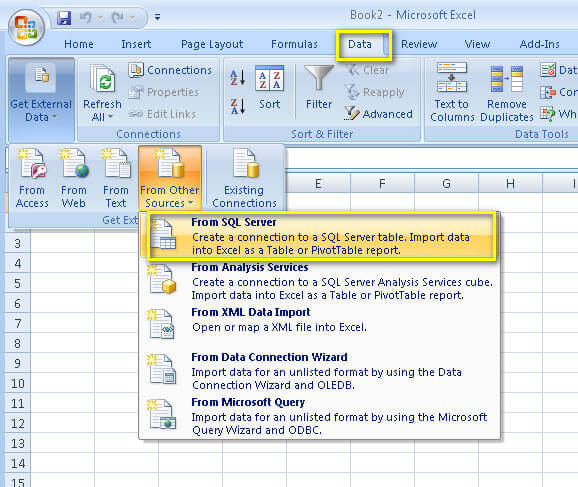
Task: Open Existing Connections
Action: 244,178
